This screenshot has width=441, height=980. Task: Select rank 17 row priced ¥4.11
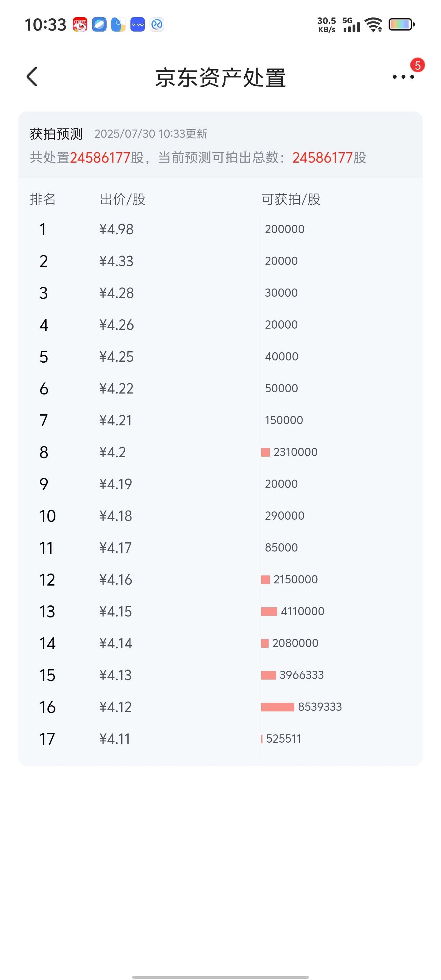[220, 739]
